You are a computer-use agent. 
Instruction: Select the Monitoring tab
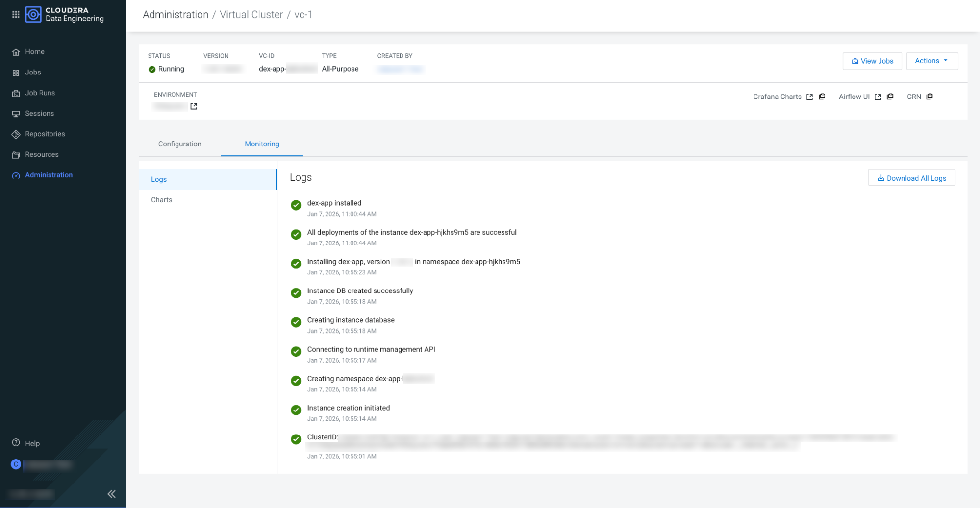click(262, 144)
